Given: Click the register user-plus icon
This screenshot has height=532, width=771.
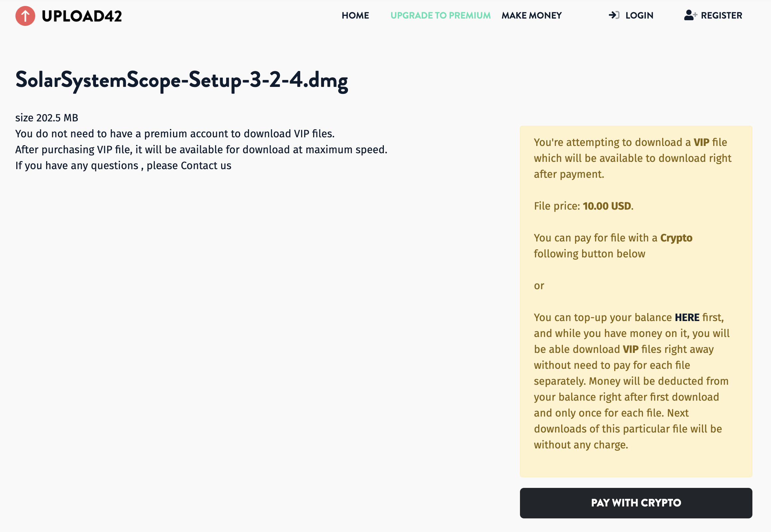Looking at the screenshot, I should pos(690,15).
